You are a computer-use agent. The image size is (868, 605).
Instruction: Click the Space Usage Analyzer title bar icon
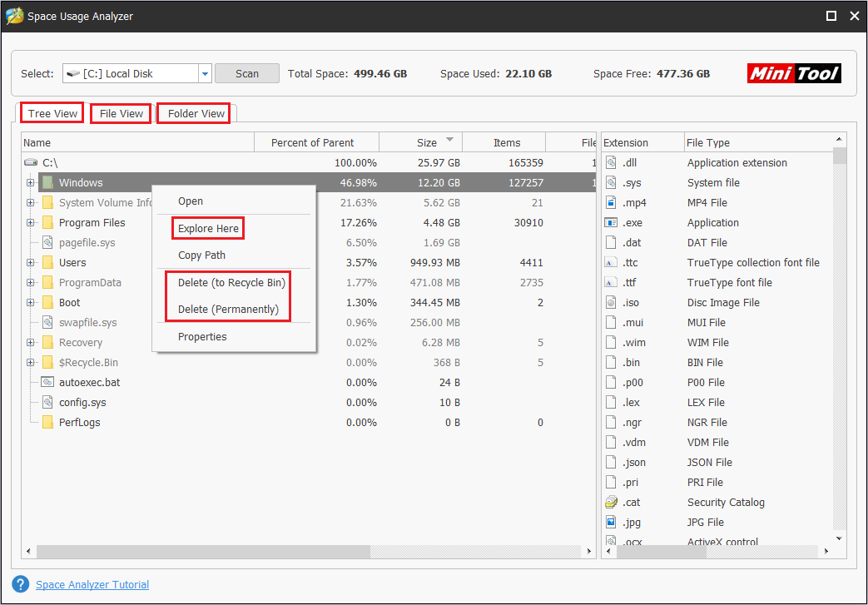pos(14,16)
